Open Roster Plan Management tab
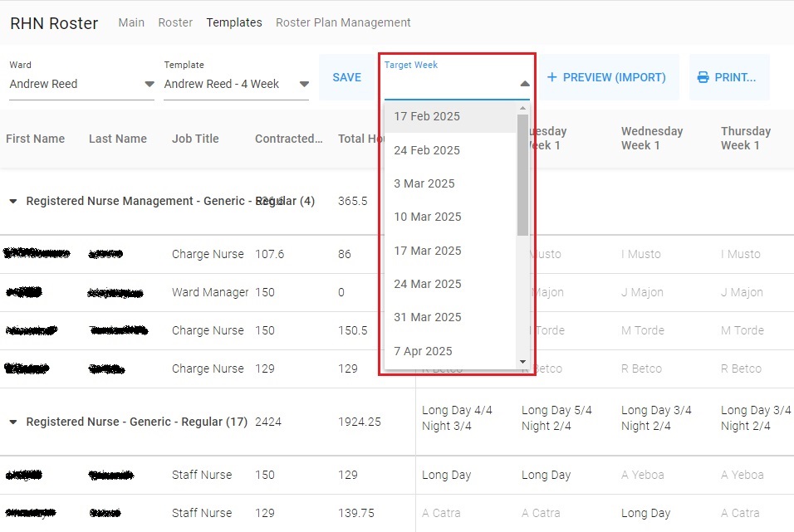Viewport: 794px width, 532px height. click(x=343, y=22)
